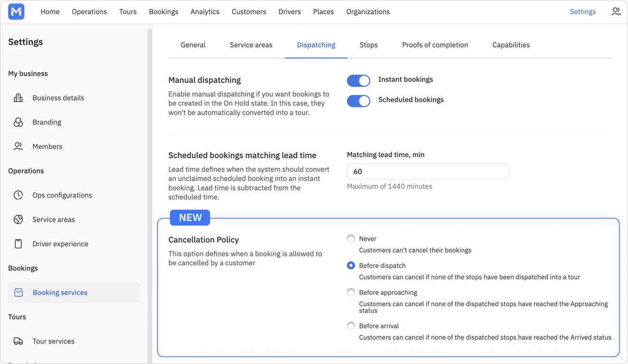Click the Driver experience phone icon
Viewport: 628px width, 364px height.
click(x=18, y=244)
